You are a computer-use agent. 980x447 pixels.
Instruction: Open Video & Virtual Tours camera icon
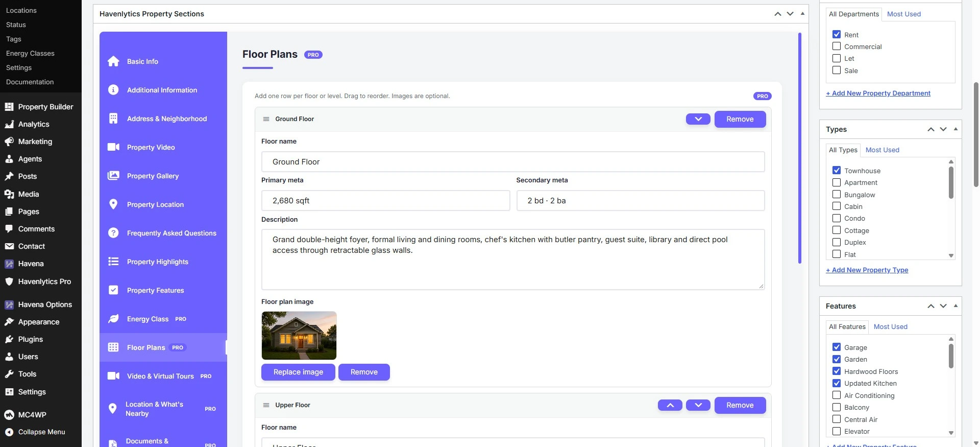pyautogui.click(x=113, y=376)
